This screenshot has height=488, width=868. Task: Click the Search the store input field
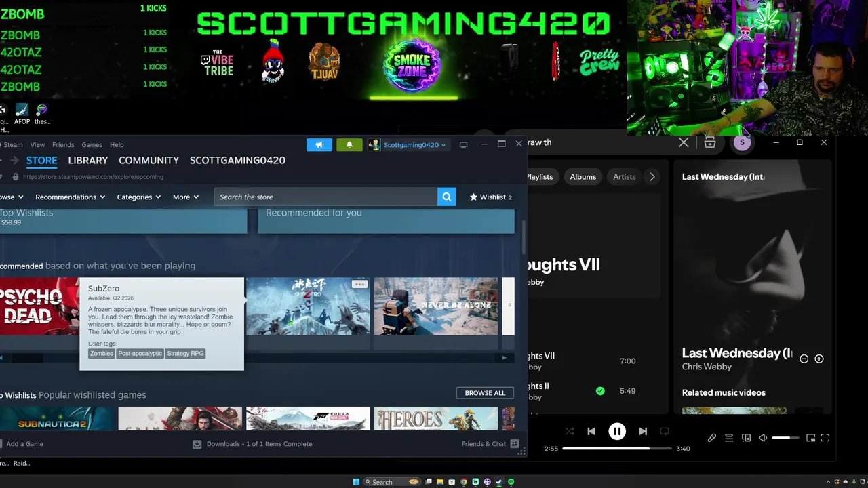click(325, 197)
